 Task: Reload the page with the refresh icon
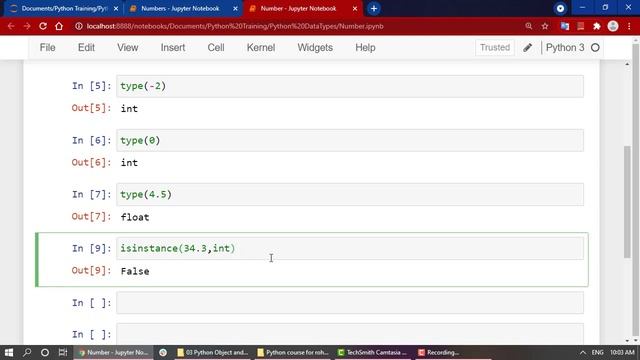point(43,26)
